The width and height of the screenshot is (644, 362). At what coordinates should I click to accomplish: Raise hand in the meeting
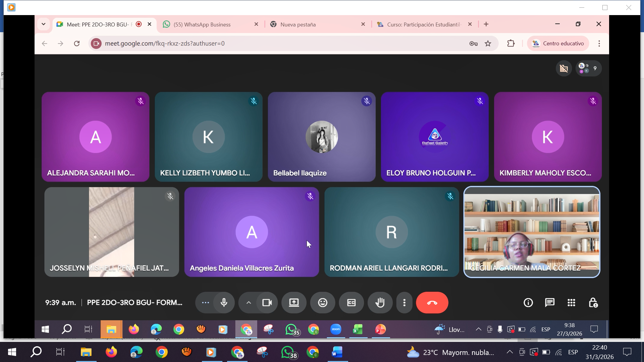click(x=380, y=303)
